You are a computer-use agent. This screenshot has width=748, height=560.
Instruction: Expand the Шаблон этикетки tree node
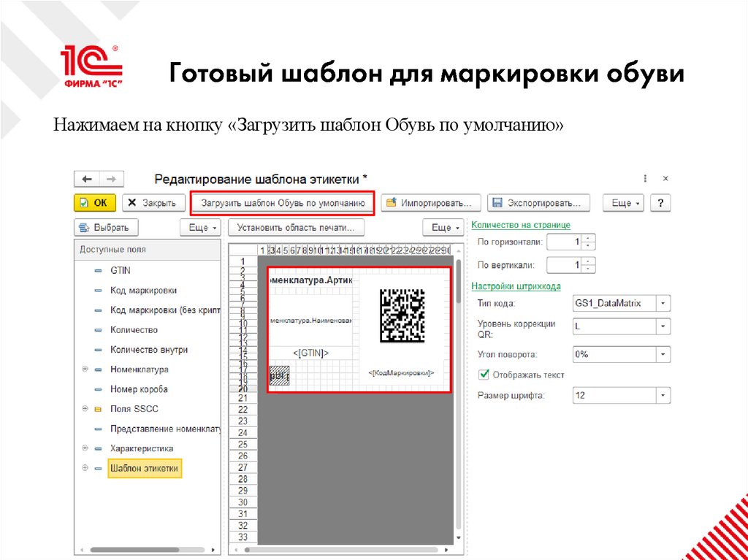[x=85, y=468]
